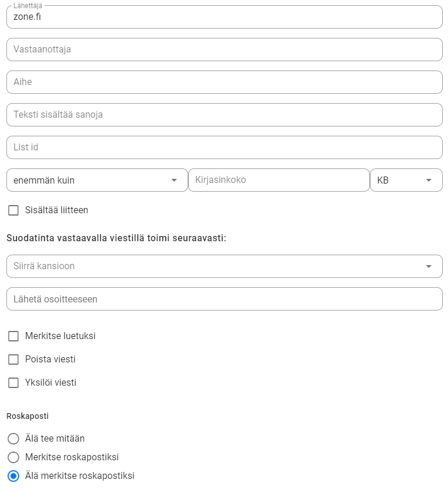This screenshot has width=448, height=490.
Task: Click the Lähetä osoitteeseen input field
Action: (x=224, y=299)
